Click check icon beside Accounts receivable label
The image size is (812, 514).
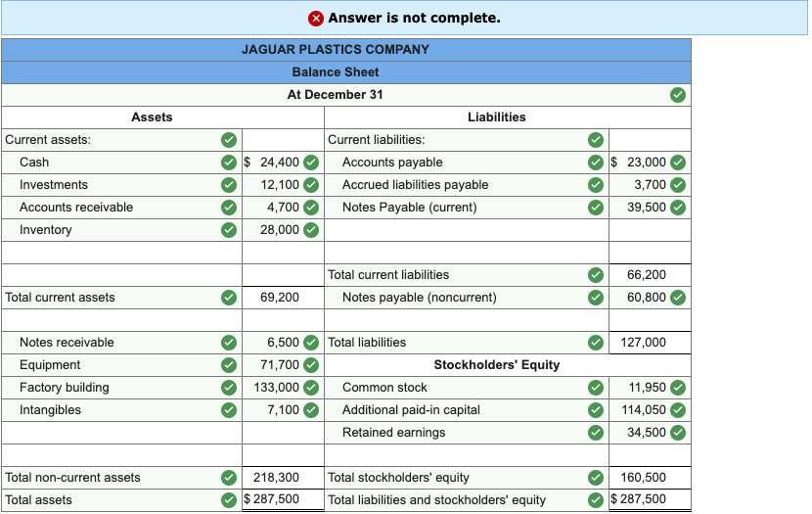(x=229, y=208)
